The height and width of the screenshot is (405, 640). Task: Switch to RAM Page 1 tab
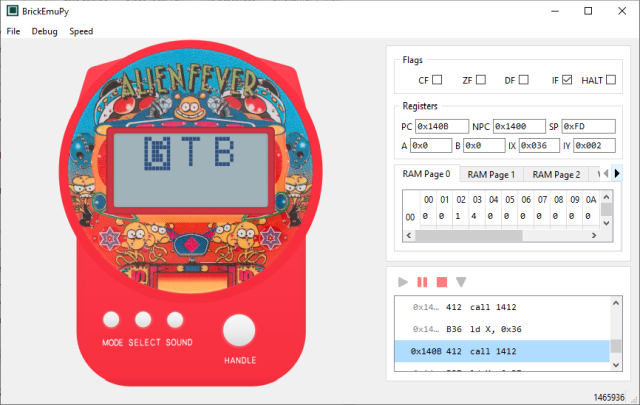[491, 175]
